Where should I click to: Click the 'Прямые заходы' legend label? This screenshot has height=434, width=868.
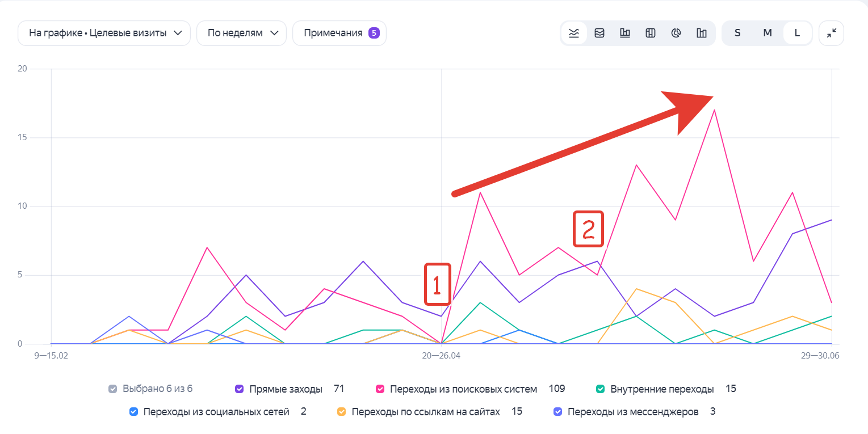point(286,389)
